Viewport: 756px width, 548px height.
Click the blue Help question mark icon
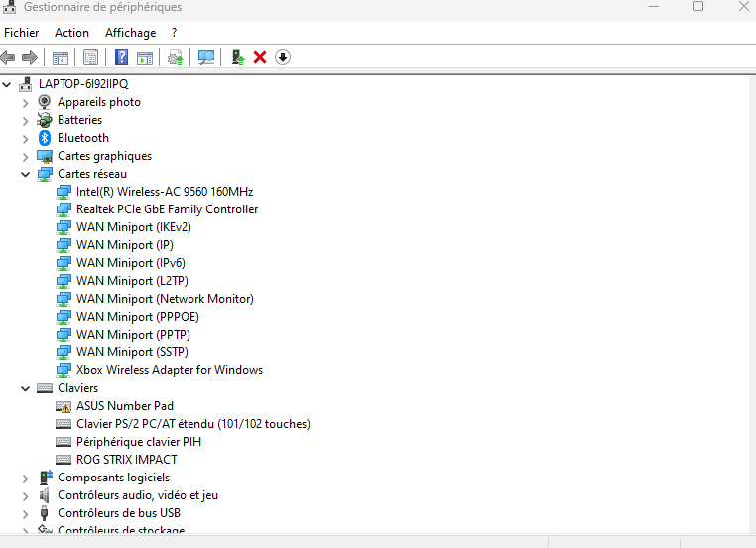point(121,57)
